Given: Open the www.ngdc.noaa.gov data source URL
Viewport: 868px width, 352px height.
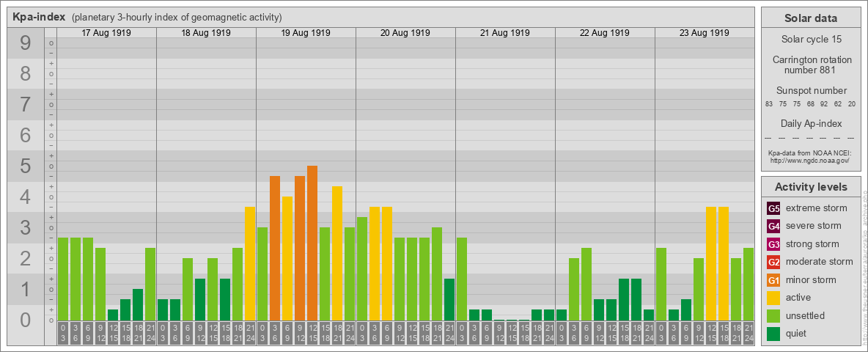Looking at the screenshot, I should [x=809, y=160].
